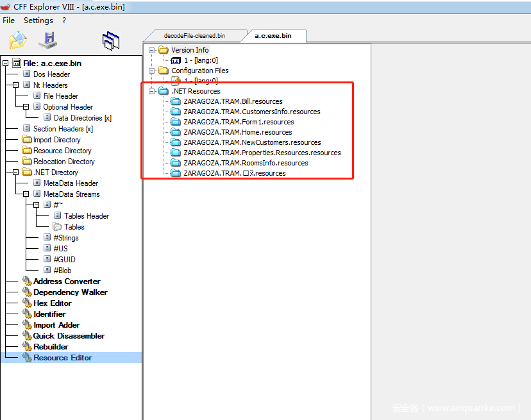This screenshot has height=420, width=531.
Task: Open the Import Directory folder
Action: tap(56, 140)
